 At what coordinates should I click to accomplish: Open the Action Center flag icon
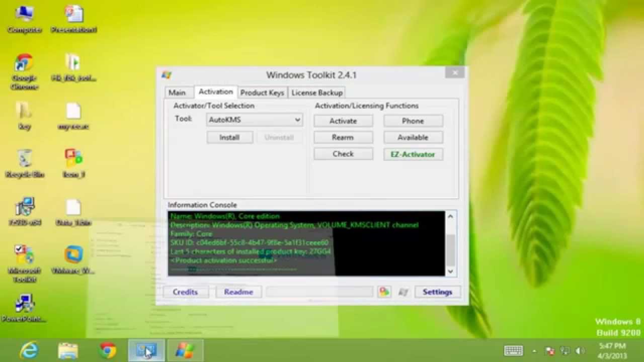pos(550,350)
